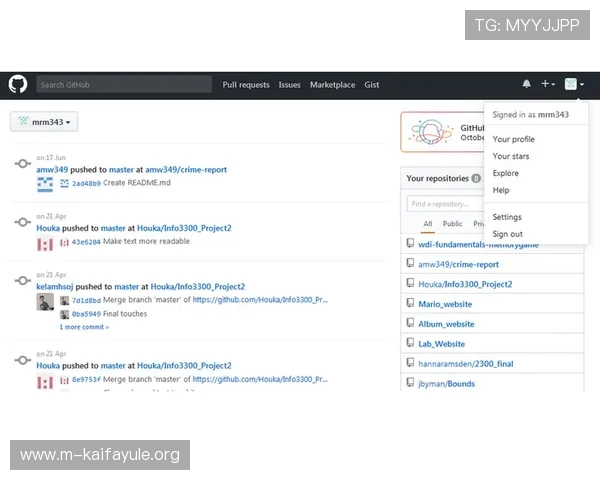The width and height of the screenshot is (600, 480).
Task: Switch to the Public repositories tab
Action: pyautogui.click(x=452, y=224)
